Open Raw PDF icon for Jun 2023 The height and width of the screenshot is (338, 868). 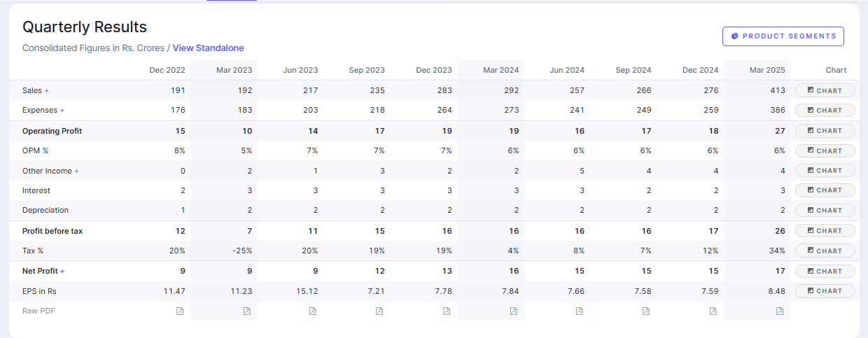313,311
